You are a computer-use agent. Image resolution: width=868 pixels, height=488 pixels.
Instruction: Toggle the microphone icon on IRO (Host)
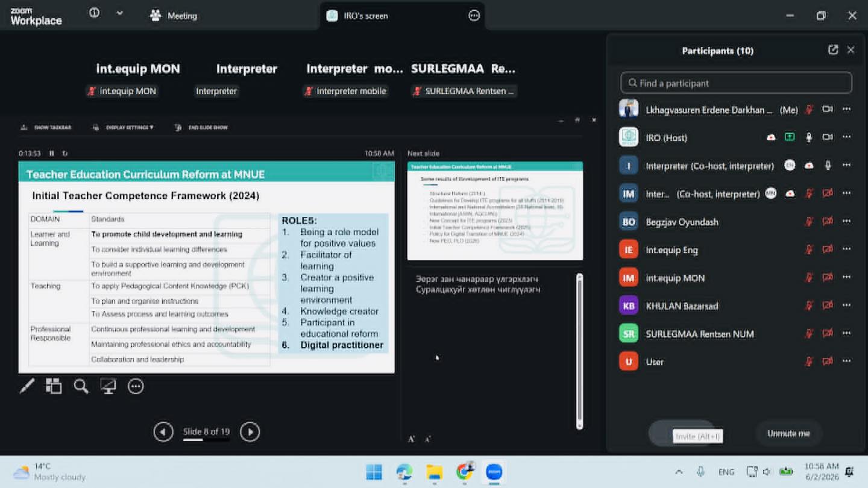[x=809, y=137]
